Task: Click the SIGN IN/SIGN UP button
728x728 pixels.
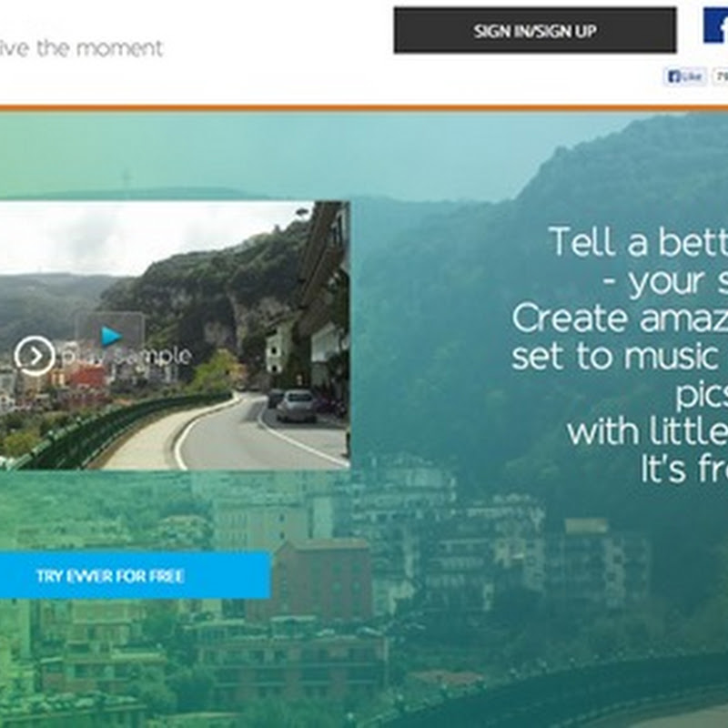Action: point(535,30)
